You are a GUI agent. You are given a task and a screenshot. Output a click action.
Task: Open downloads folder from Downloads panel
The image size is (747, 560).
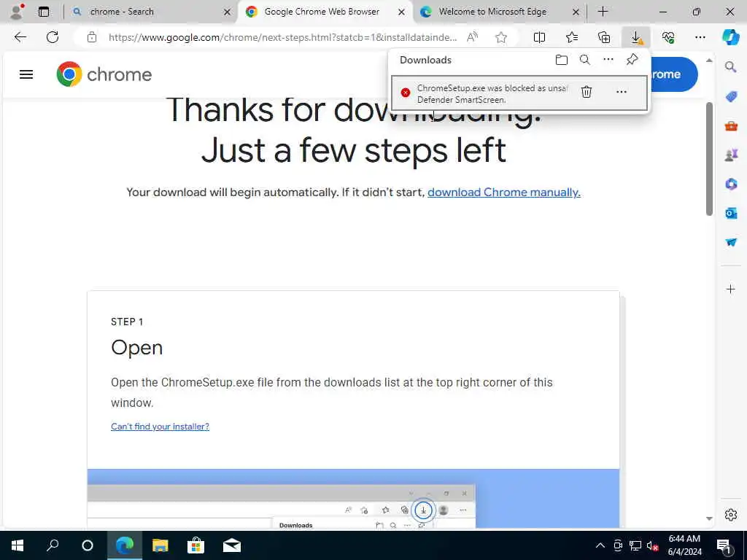click(x=562, y=60)
